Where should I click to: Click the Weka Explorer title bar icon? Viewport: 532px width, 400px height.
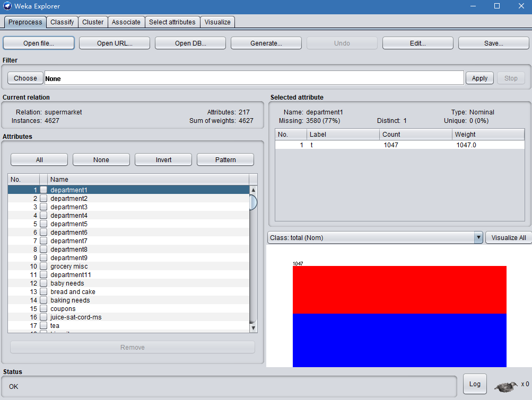(x=7, y=6)
